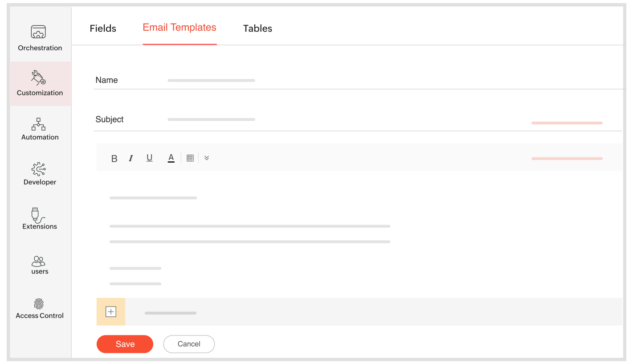Open the font color picker
Viewport: 633px width, 364px height.
(171, 158)
